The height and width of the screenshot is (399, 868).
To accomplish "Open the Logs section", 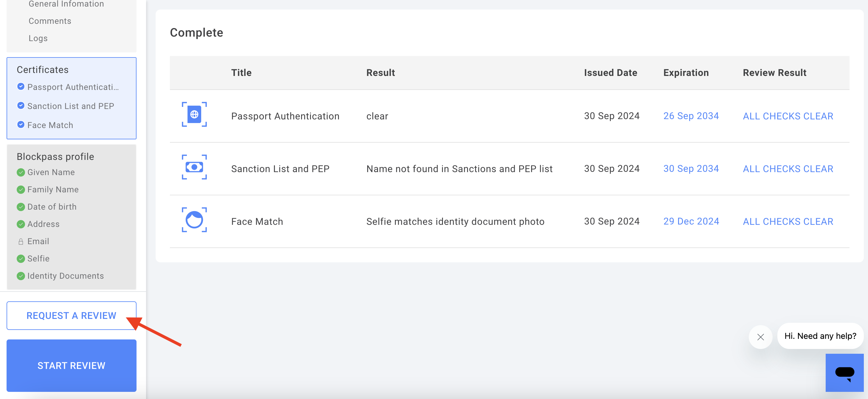I will [38, 38].
